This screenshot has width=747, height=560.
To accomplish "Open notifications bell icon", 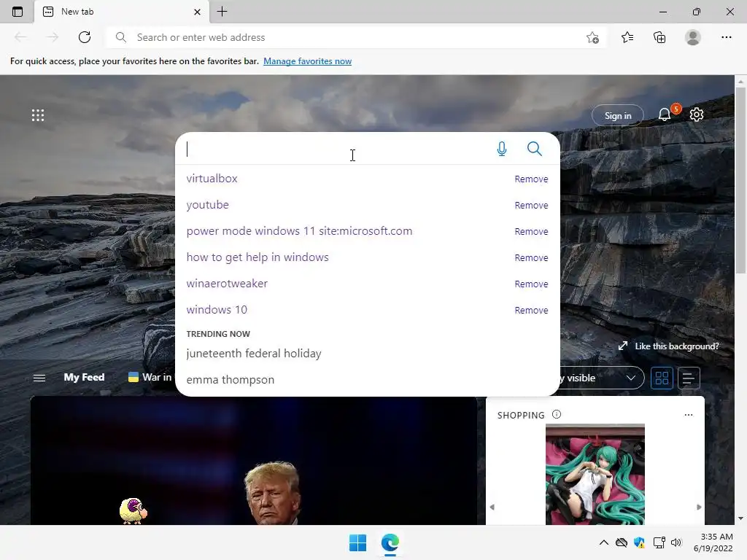I will pos(665,114).
